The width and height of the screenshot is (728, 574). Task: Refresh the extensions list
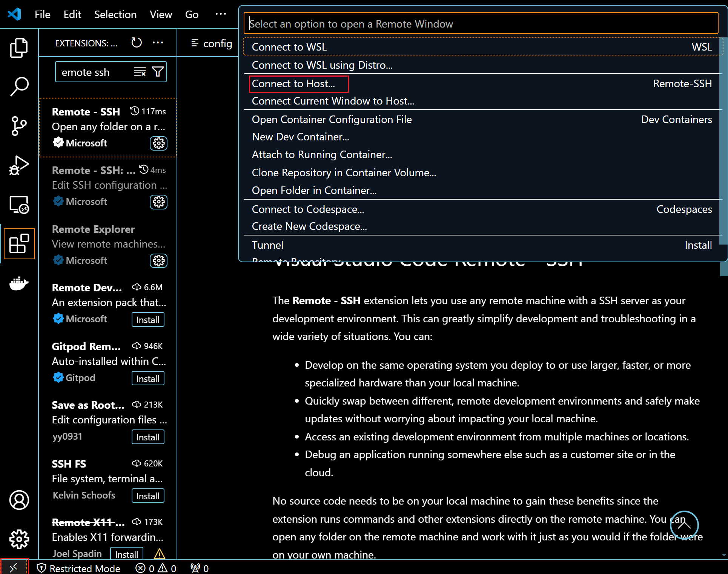pyautogui.click(x=137, y=43)
